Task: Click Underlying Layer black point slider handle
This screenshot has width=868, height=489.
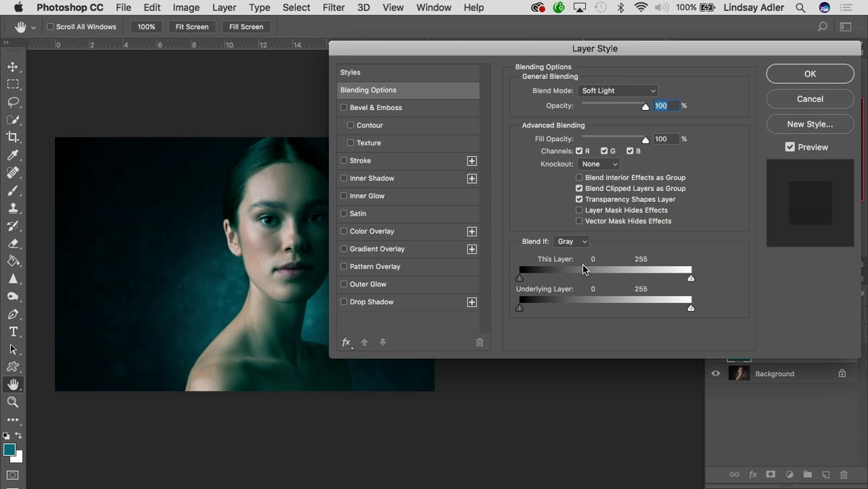Action: [x=519, y=308]
